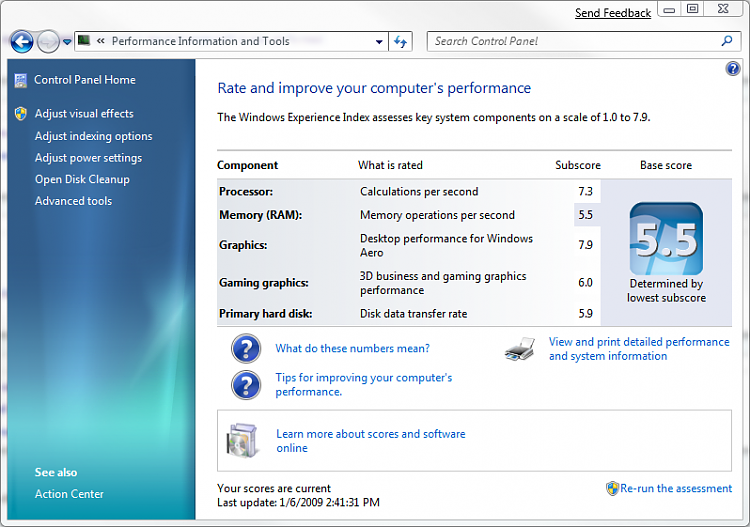Open the address bar history dropdown
Image resolution: width=750 pixels, height=527 pixels.
[x=379, y=42]
